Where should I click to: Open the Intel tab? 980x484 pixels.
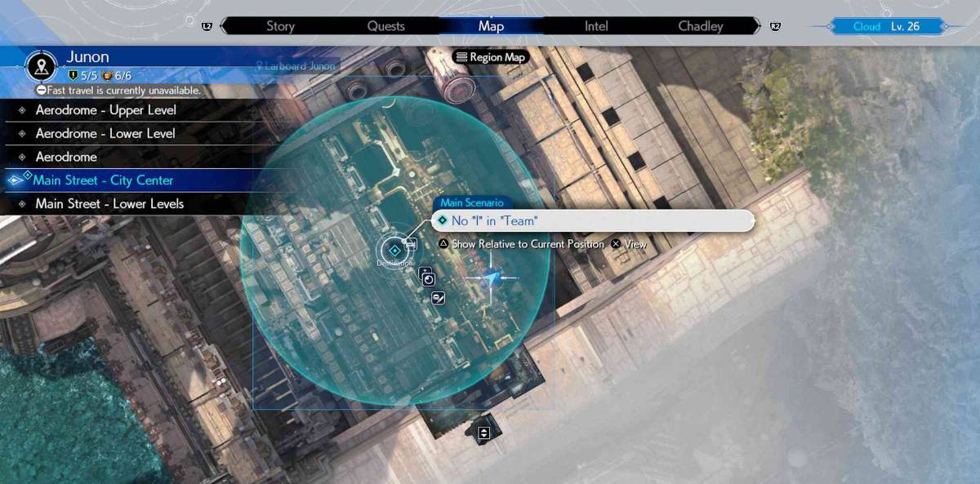point(596,26)
